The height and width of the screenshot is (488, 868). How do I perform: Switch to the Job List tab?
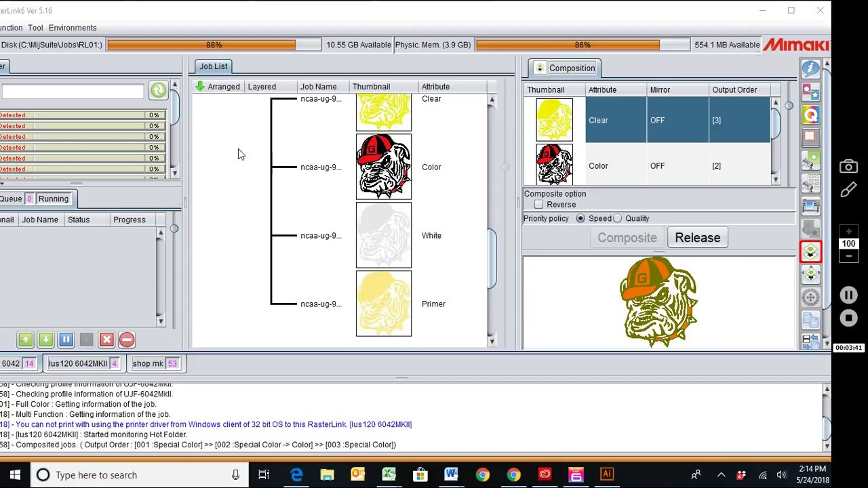(214, 66)
